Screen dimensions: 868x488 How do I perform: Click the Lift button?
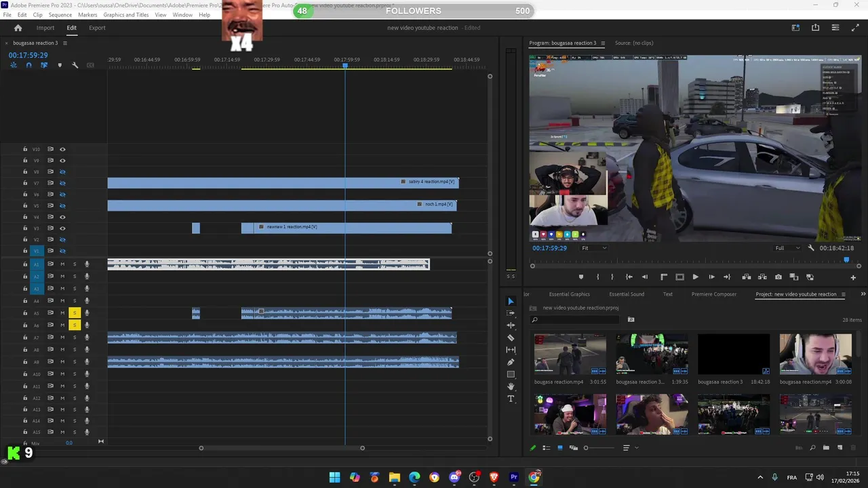point(747,277)
